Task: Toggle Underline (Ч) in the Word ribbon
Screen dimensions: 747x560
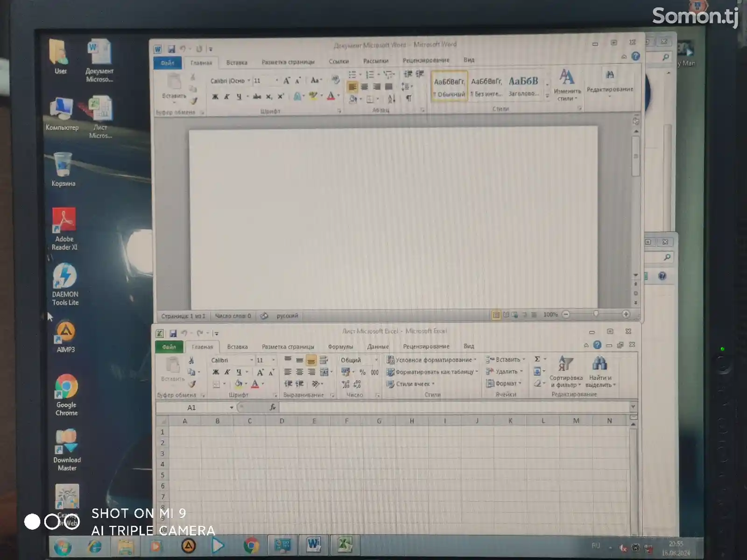Action: click(239, 97)
